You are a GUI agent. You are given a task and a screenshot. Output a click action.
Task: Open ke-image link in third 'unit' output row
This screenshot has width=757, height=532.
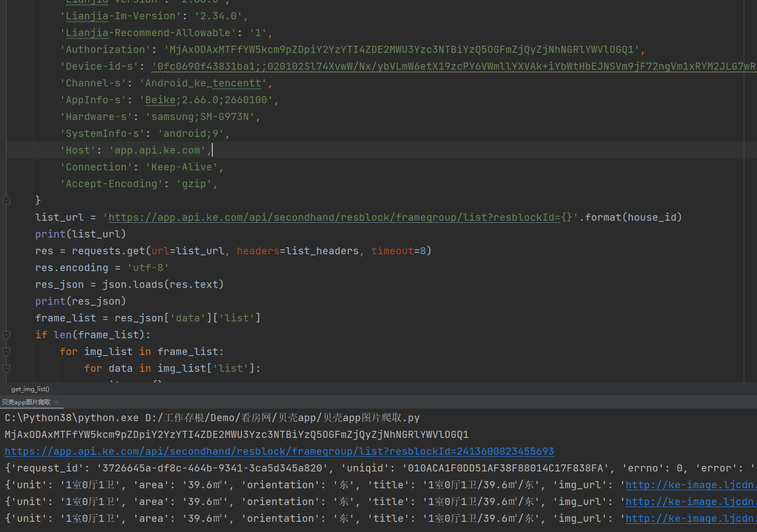tap(691, 518)
